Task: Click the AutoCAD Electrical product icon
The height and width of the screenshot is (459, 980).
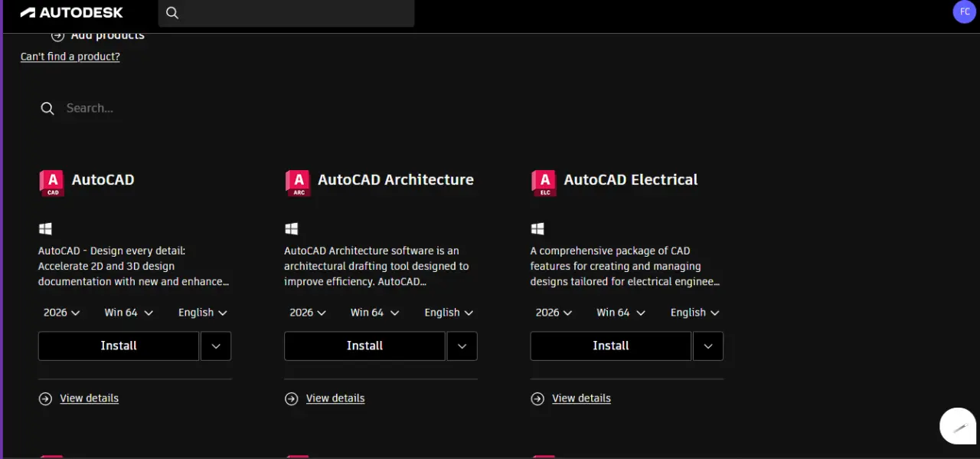Action: click(x=544, y=183)
